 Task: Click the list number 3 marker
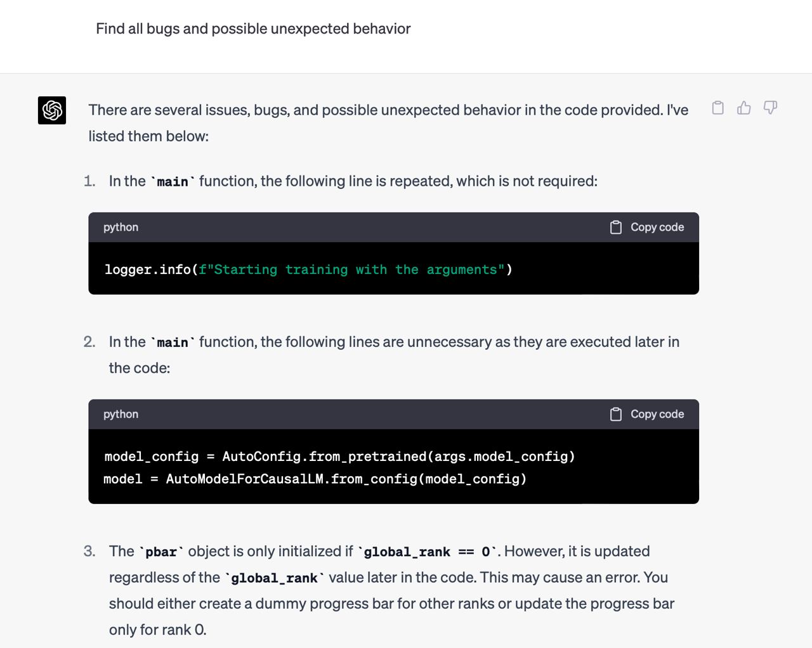tap(89, 551)
